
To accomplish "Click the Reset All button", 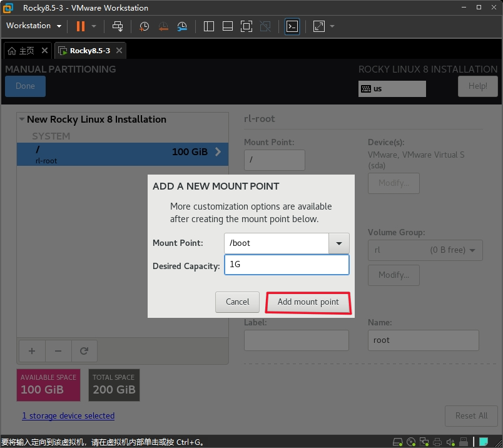I will [471, 416].
